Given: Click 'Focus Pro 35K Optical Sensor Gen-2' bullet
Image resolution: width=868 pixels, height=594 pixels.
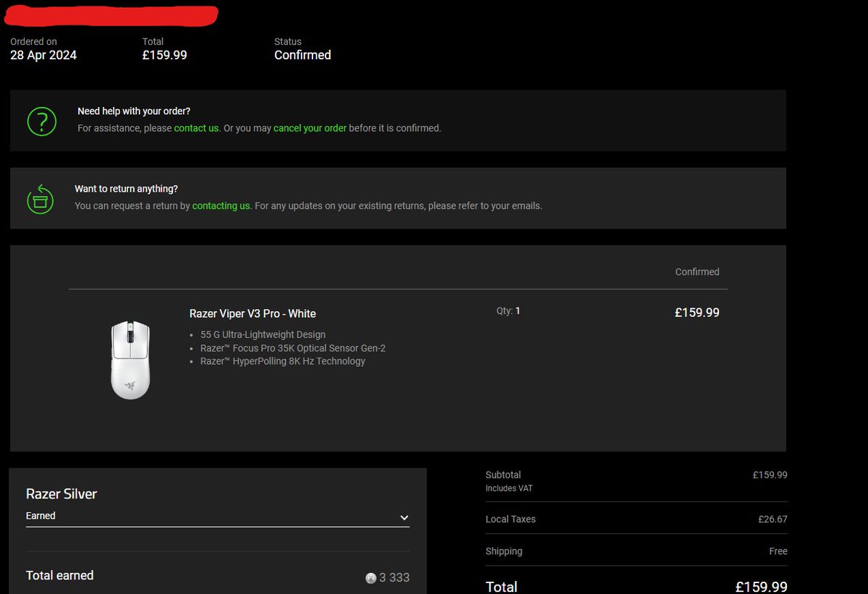Looking at the screenshot, I should [293, 348].
